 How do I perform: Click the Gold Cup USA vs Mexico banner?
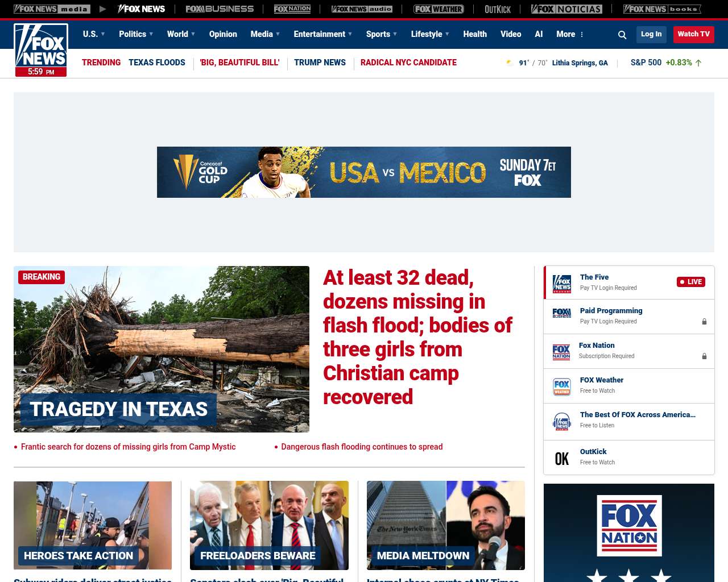364,172
